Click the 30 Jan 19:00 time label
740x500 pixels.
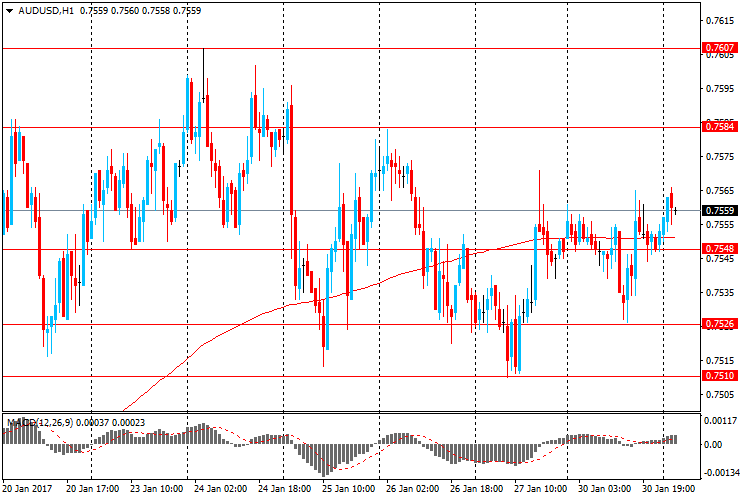click(668, 490)
